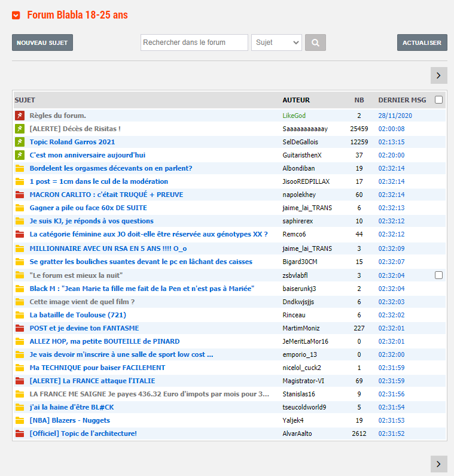Click folder icon beside [NBA] Blazers - Nuggets
The image size is (454, 476).
19,420
